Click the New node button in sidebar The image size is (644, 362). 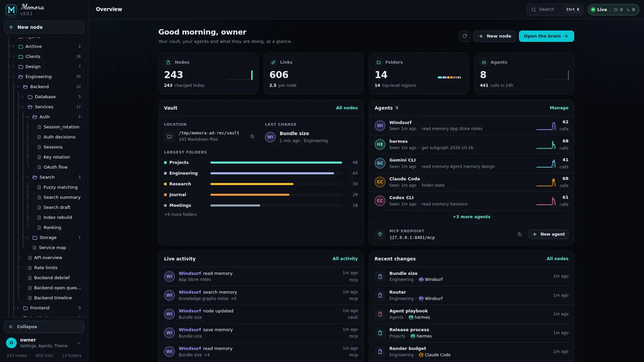click(x=44, y=27)
